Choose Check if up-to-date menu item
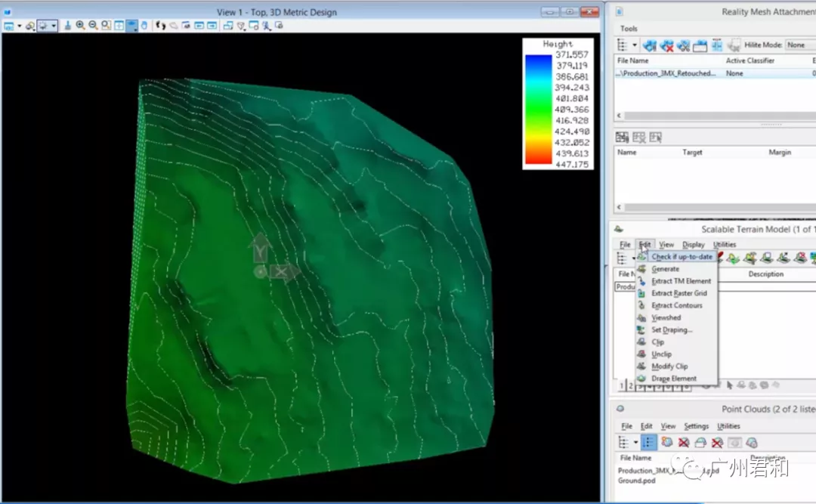Screen dimensions: 816x504 pyautogui.click(x=676, y=257)
